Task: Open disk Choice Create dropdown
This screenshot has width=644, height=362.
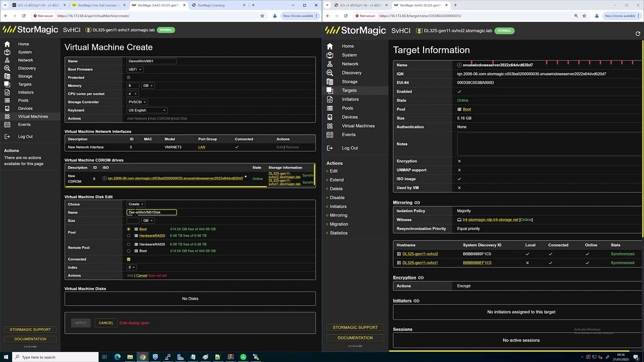Action: click(136, 204)
